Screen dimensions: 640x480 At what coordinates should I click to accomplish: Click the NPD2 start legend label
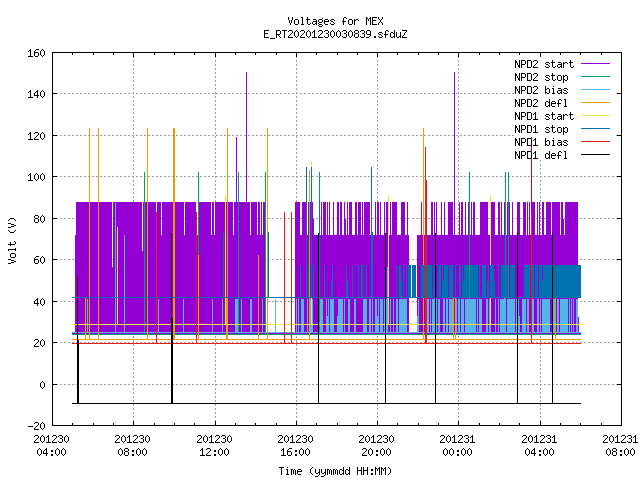(544, 64)
